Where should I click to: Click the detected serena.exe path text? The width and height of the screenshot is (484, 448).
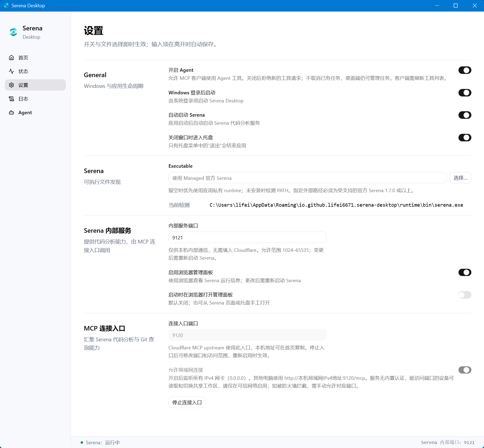pos(336,205)
